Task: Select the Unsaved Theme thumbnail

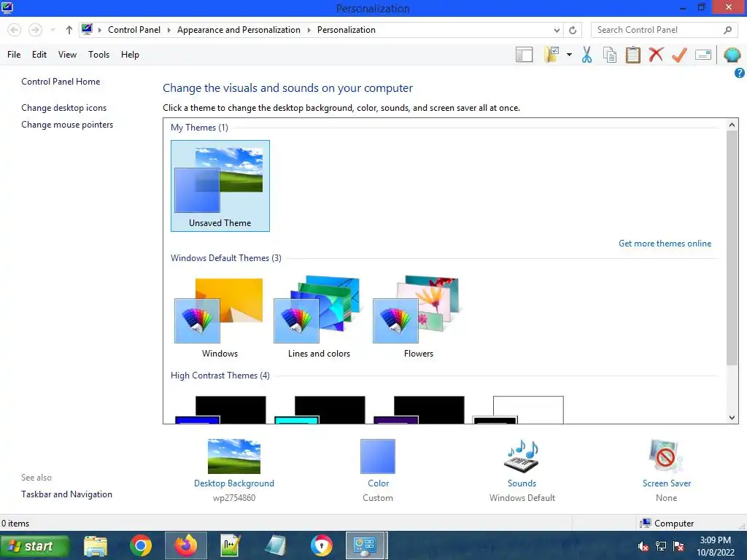Action: pyautogui.click(x=220, y=186)
